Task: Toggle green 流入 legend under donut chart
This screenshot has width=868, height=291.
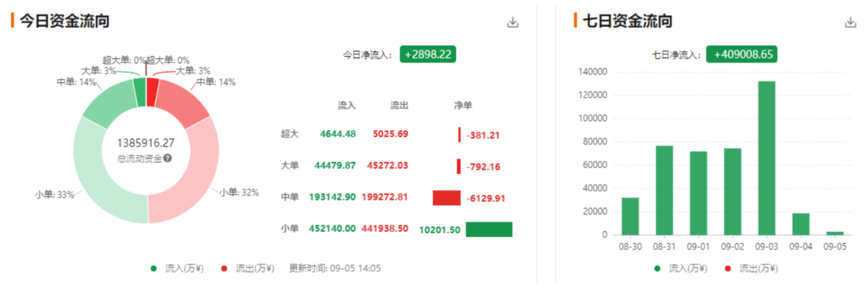Action: pyautogui.click(x=178, y=268)
